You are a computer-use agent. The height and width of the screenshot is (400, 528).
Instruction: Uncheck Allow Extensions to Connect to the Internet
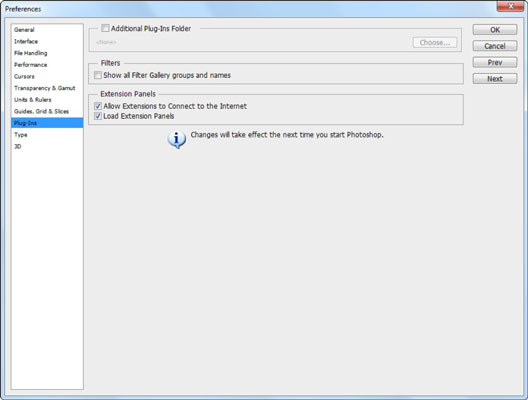pos(98,106)
